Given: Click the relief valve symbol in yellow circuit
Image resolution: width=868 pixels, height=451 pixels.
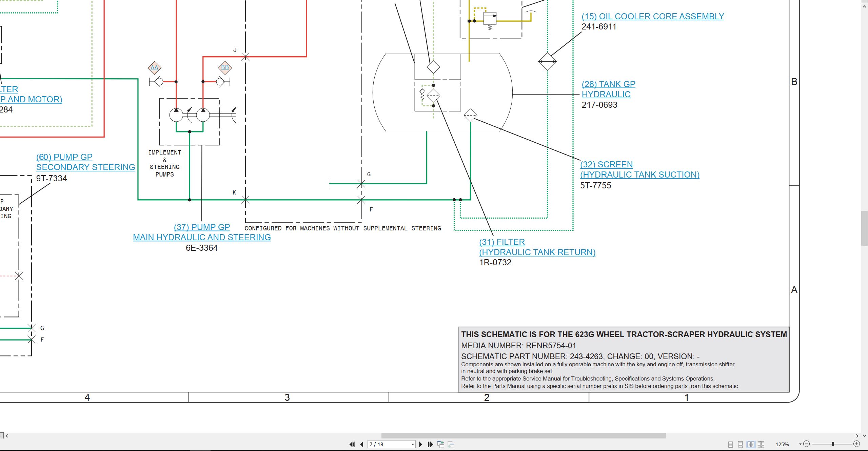Looking at the screenshot, I should click(490, 19).
